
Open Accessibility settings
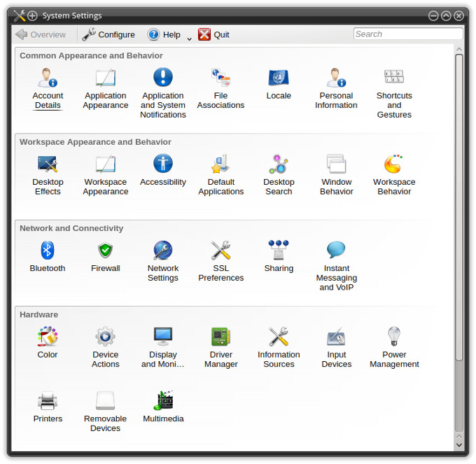(163, 170)
